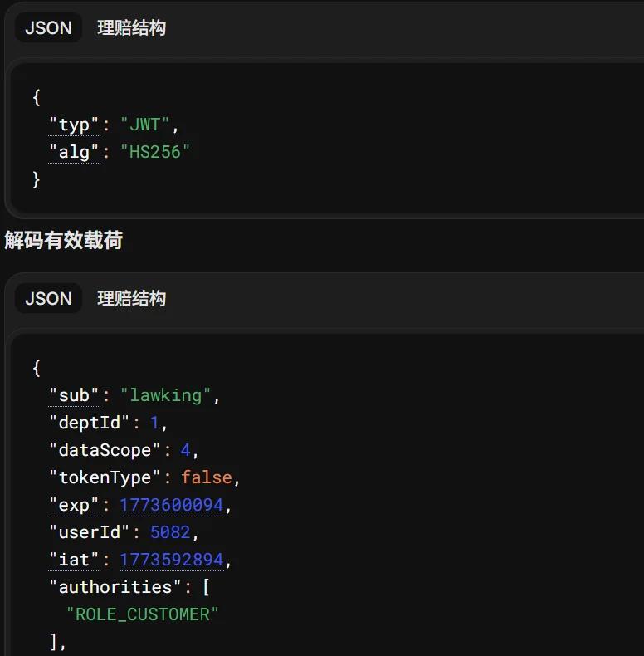The width and height of the screenshot is (644, 656).
Task: Select JSON tab above the typ/alg block
Action: coord(48,27)
